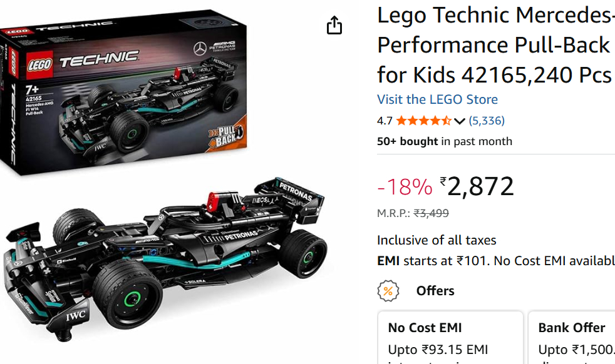This screenshot has height=364, width=615.
Task: Click the orange percent Offers badge icon
Action: coord(388,291)
